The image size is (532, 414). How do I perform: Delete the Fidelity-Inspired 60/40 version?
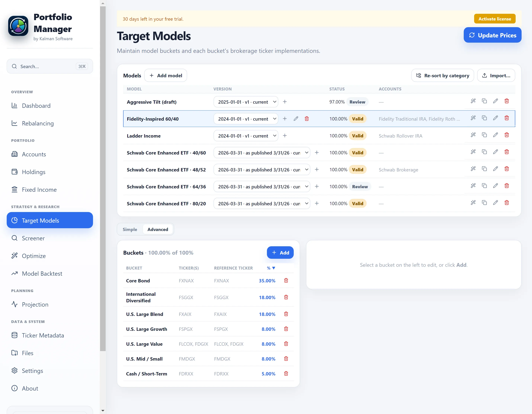click(x=307, y=119)
